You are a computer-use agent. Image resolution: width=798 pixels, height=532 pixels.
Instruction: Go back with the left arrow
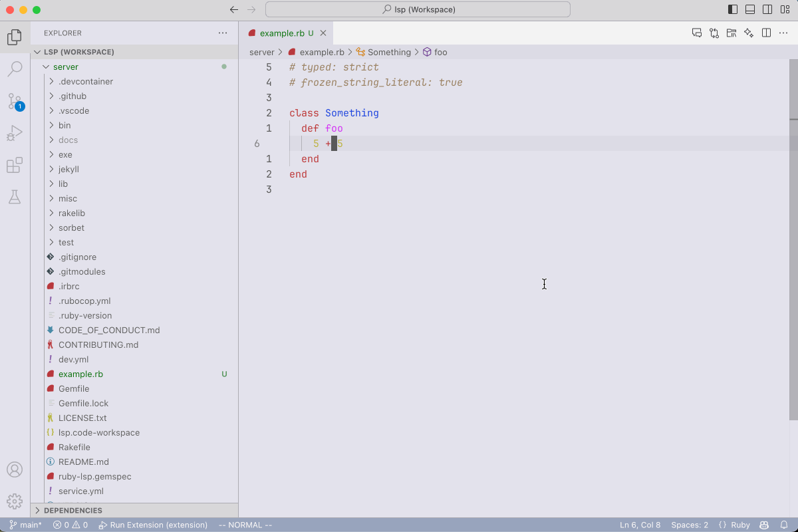[x=233, y=9]
